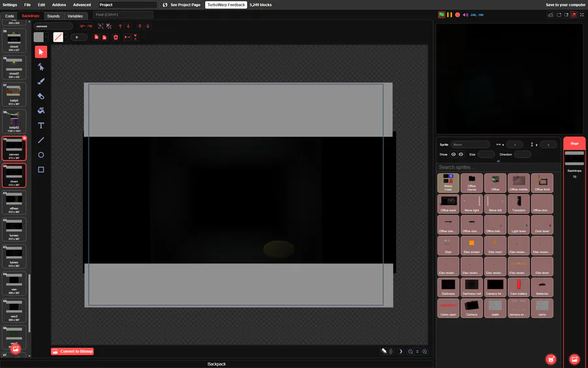
Task: Collapse the sprite info panel arrow
Action: pyautogui.click(x=498, y=161)
